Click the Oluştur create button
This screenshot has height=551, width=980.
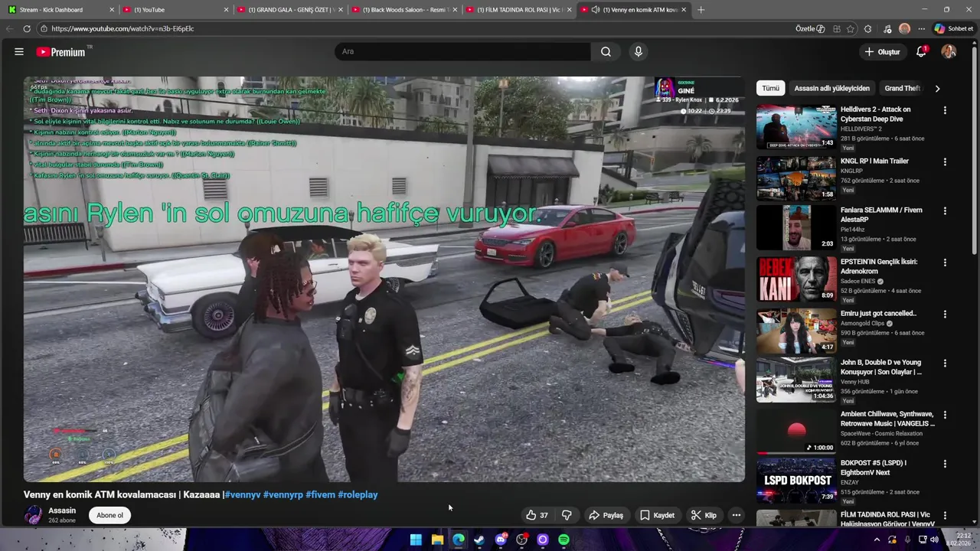[x=882, y=52]
